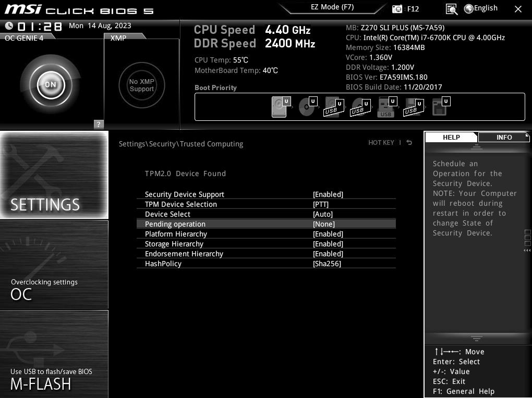Toggle the OC GENIE 4 ON button
Screen dimensions: 532x398
click(51, 84)
